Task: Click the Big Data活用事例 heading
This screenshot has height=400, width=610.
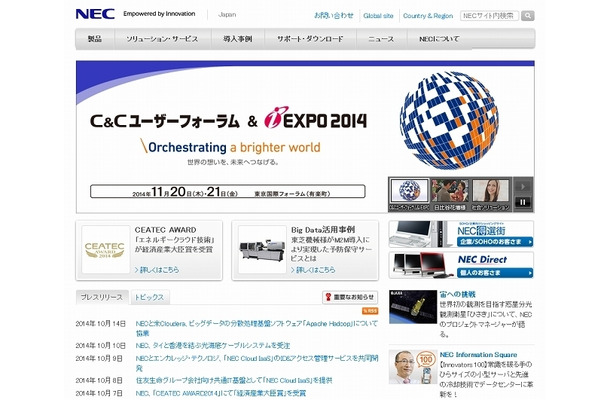Action: point(323,230)
